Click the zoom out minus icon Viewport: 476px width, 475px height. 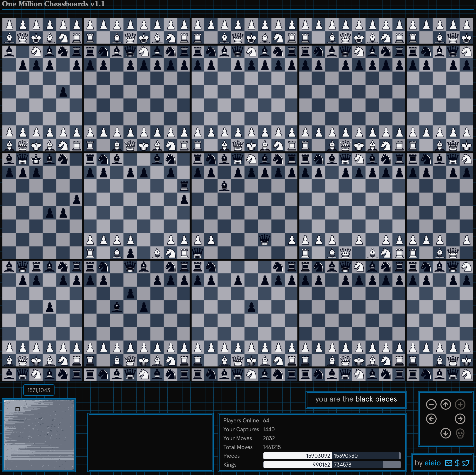431,404
